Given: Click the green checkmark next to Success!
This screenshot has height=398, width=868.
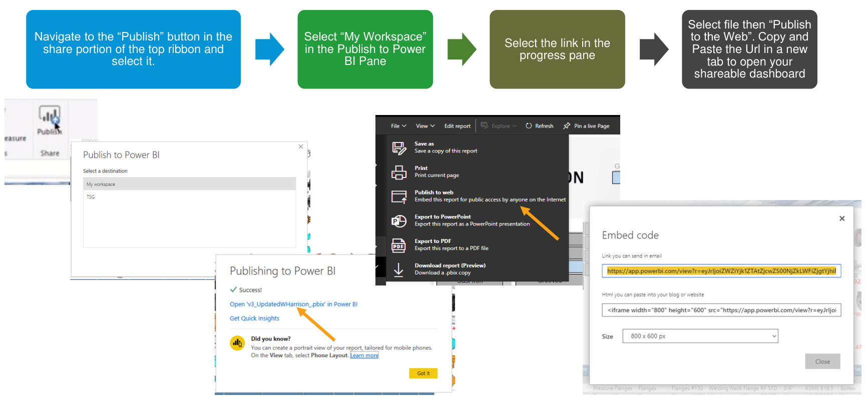Looking at the screenshot, I should point(233,289).
